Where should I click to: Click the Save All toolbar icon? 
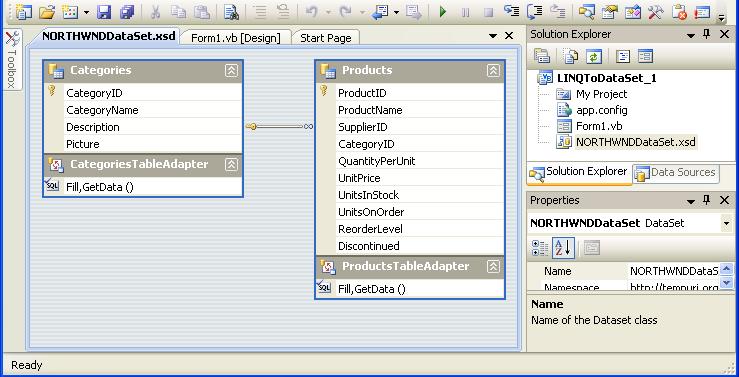(127, 12)
